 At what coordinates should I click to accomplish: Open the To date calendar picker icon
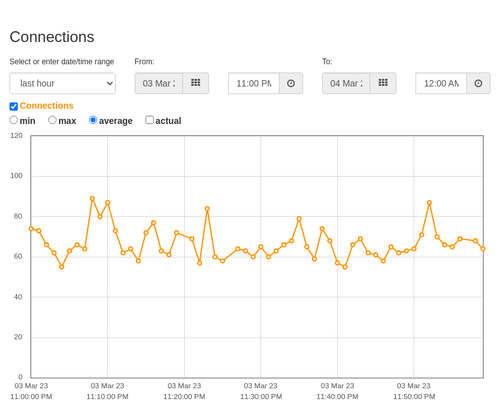(383, 83)
